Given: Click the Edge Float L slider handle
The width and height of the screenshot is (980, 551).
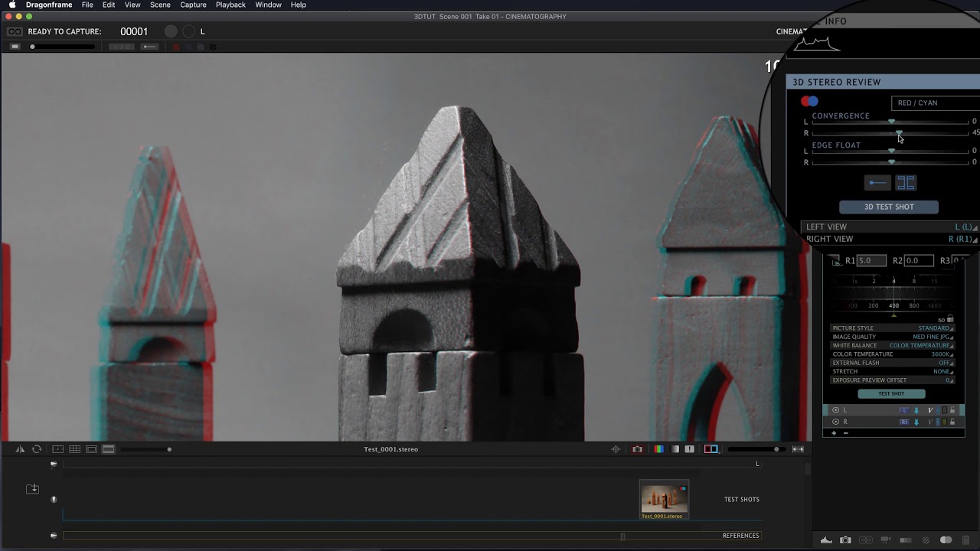Looking at the screenshot, I should (x=891, y=151).
